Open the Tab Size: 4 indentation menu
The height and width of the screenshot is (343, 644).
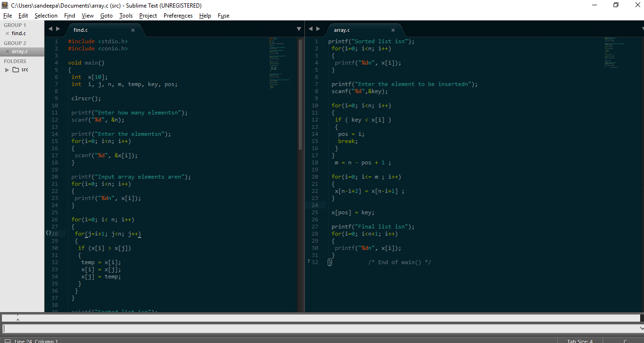pos(580,341)
